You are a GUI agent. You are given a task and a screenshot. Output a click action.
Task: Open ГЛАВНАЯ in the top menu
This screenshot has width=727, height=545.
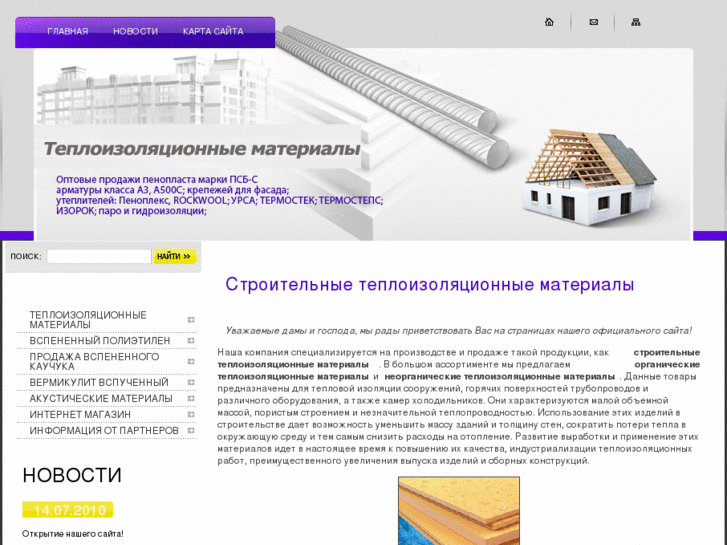tap(68, 32)
